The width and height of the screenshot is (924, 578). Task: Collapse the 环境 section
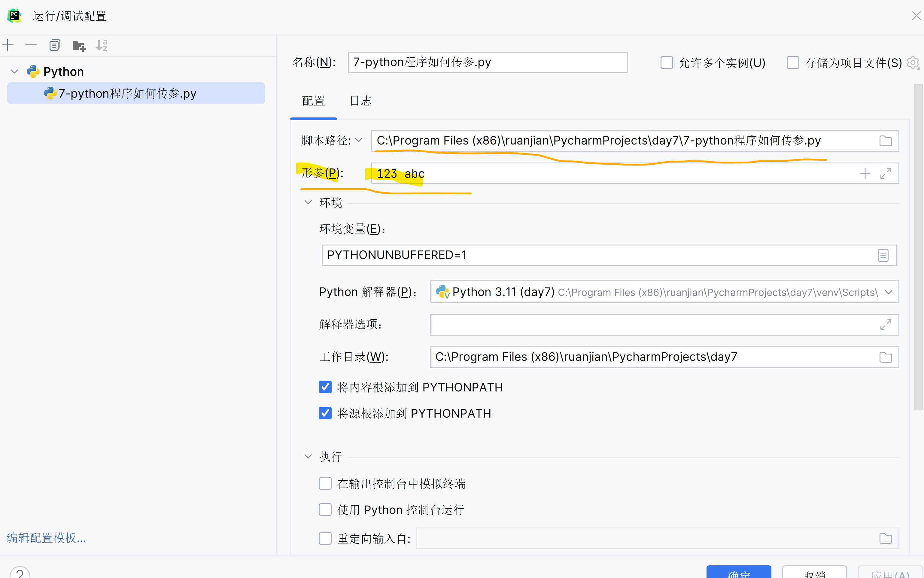(308, 202)
